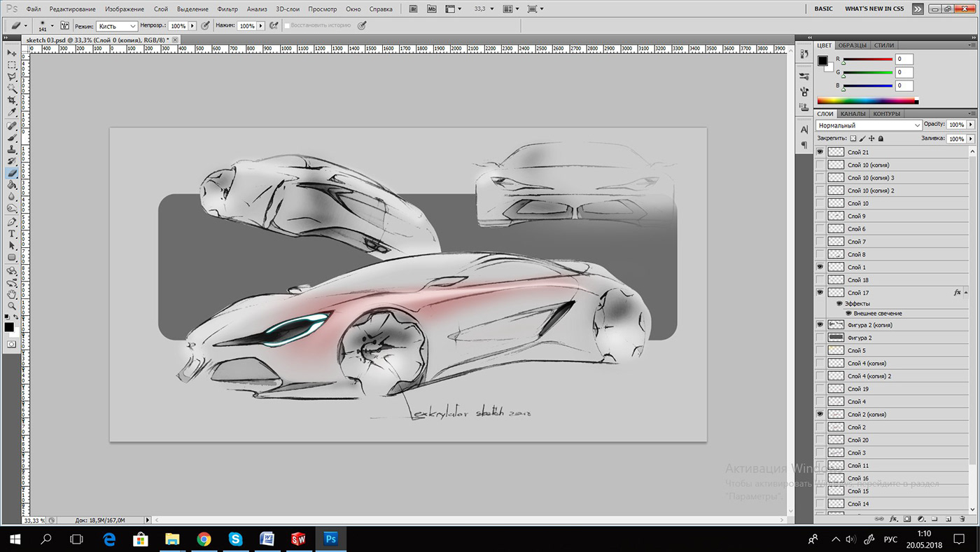Click the Create new layer icon
Screen dimensions: 980x552
point(949,519)
